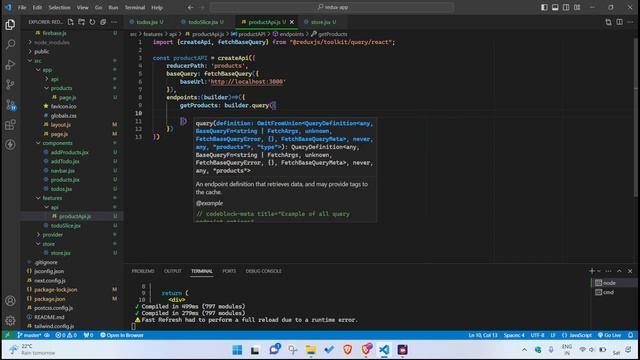Image resolution: width=640 pixels, height=360 pixels.
Task: Open editor more actions ellipsis at top right
Action: [x=630, y=22]
